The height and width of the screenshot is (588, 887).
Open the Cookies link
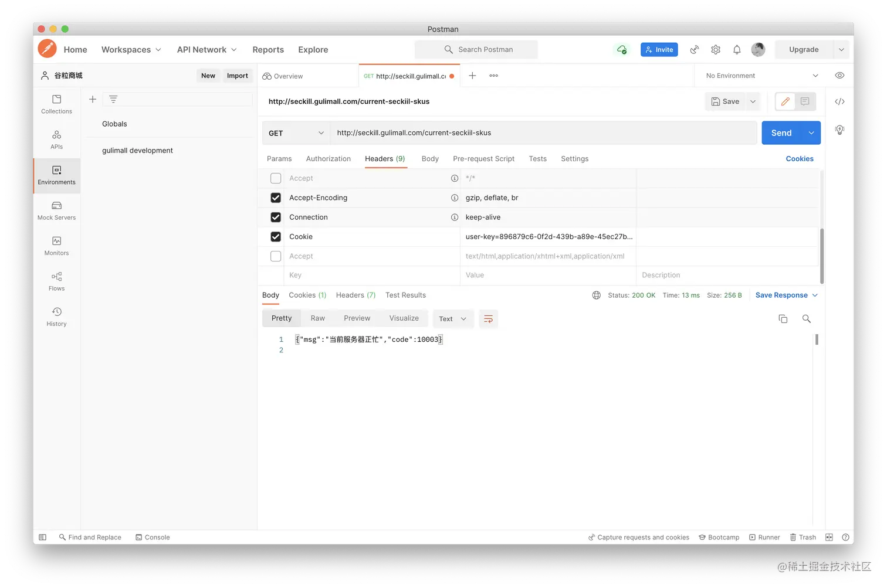point(800,159)
